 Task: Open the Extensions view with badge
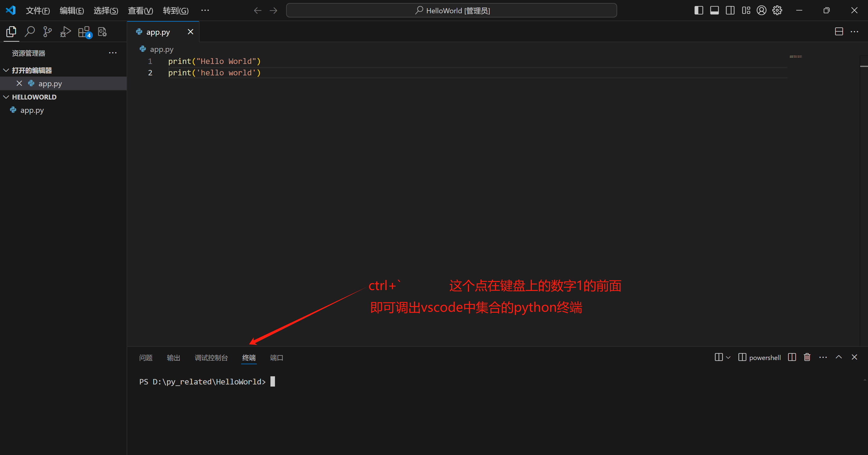tap(84, 32)
